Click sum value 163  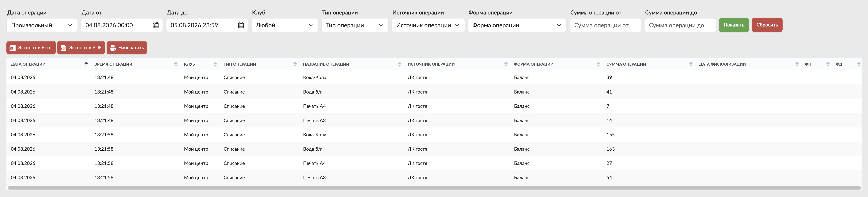(610, 149)
